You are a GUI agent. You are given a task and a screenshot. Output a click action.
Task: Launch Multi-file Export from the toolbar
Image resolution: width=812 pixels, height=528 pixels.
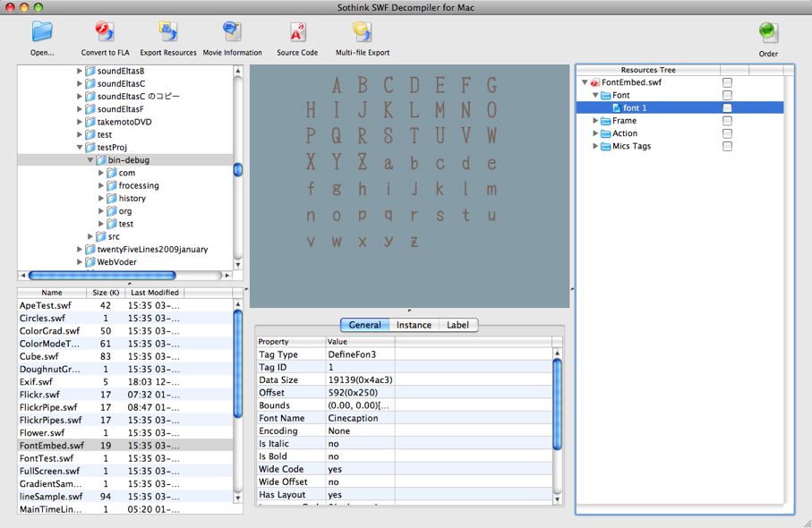(x=362, y=32)
